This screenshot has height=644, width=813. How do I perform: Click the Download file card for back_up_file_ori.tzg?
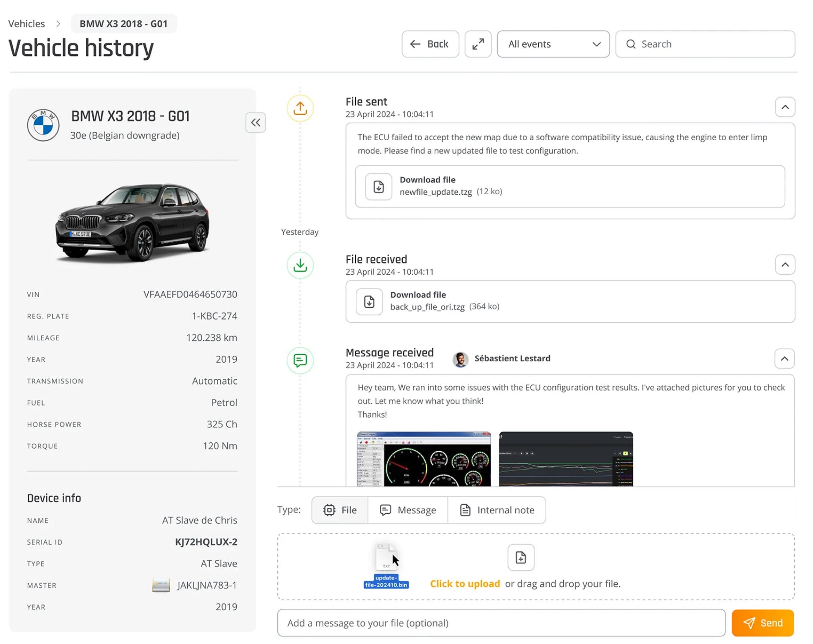[x=570, y=302]
